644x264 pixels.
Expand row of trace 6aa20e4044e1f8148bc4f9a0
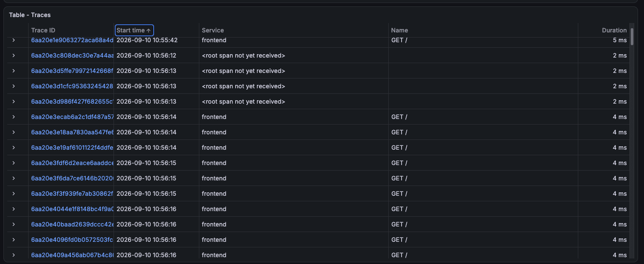point(14,209)
